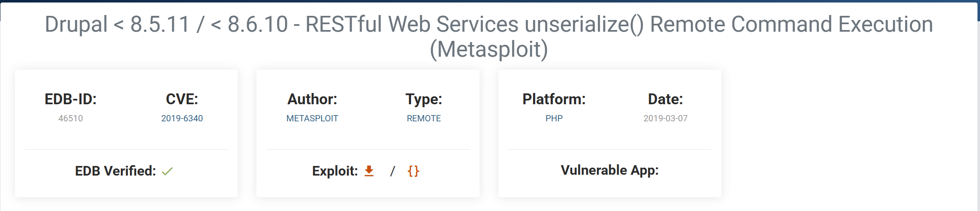Download the exploit file
This screenshot has height=211, width=980.
(369, 171)
